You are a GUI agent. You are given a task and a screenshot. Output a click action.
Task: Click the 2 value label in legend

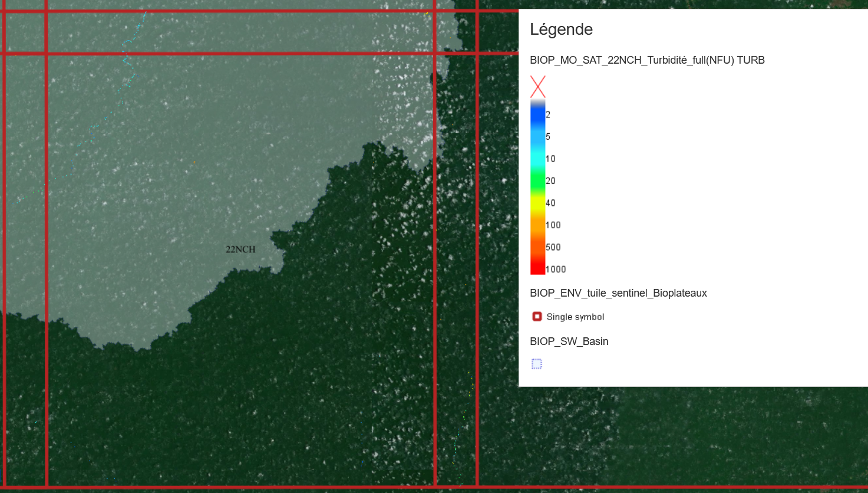pos(548,114)
